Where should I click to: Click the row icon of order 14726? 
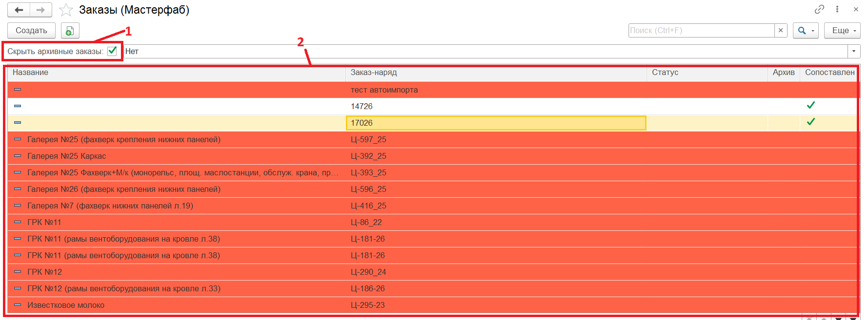[18, 106]
